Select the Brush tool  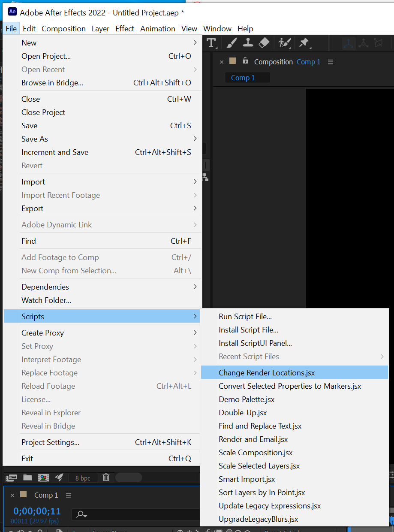(232, 42)
